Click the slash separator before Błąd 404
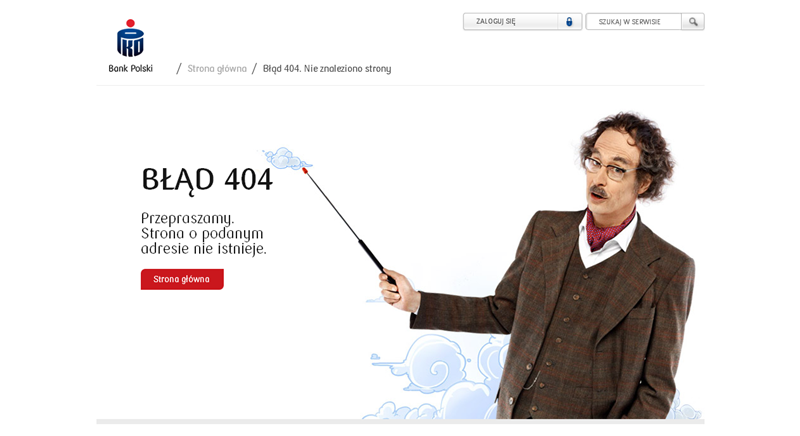This screenshot has width=800, height=436. [x=254, y=69]
